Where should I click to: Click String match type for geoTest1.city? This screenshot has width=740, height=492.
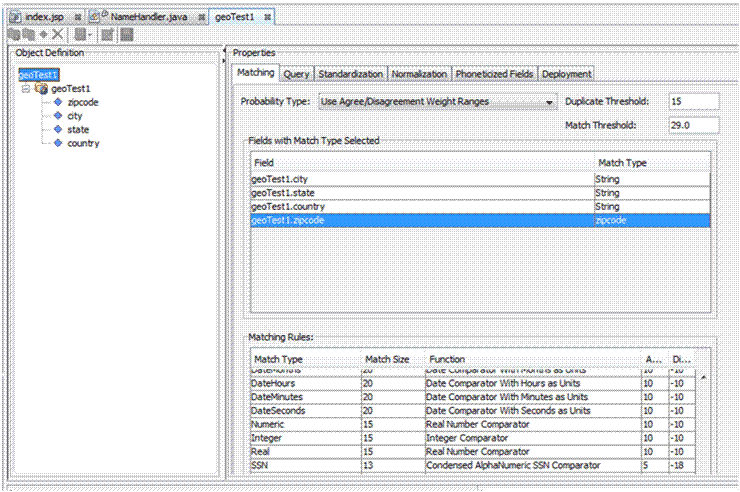coord(652,179)
